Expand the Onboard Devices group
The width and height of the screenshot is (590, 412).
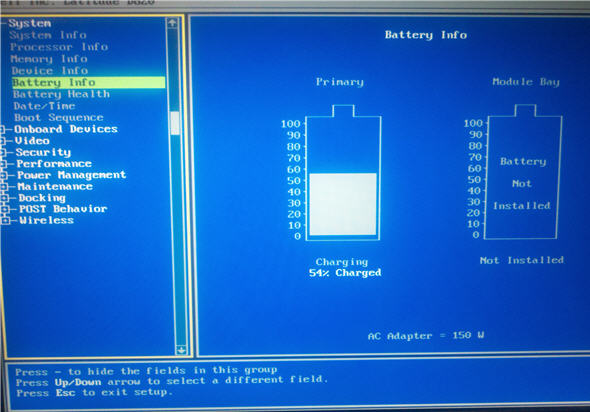[x=3, y=130]
